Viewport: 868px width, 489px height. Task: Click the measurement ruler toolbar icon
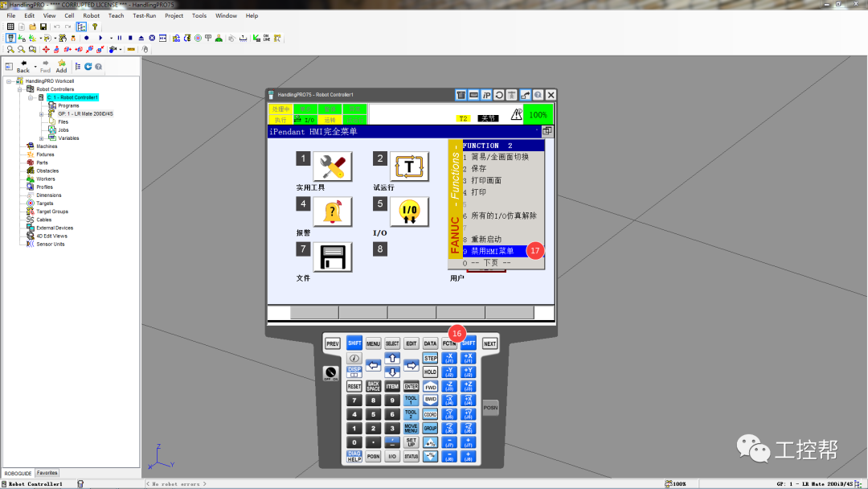pyautogui.click(x=131, y=49)
